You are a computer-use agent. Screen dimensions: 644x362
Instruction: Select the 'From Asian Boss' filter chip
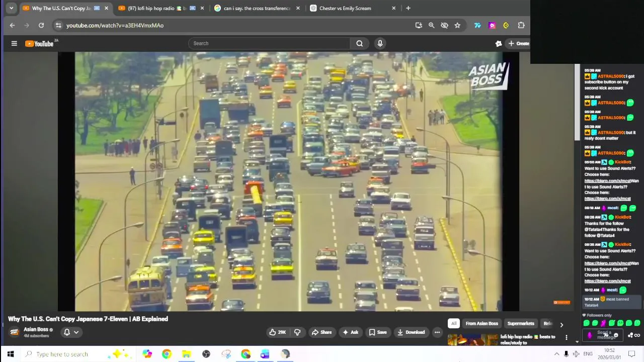click(x=481, y=323)
